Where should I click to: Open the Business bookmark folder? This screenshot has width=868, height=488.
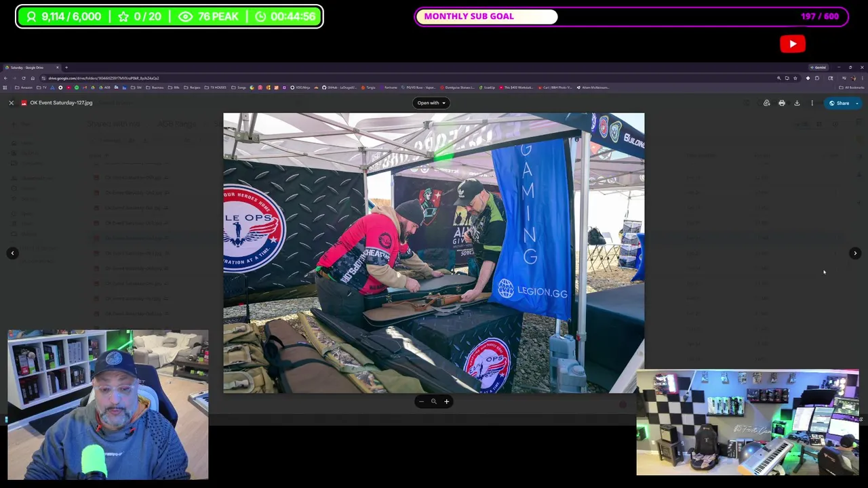tap(155, 87)
